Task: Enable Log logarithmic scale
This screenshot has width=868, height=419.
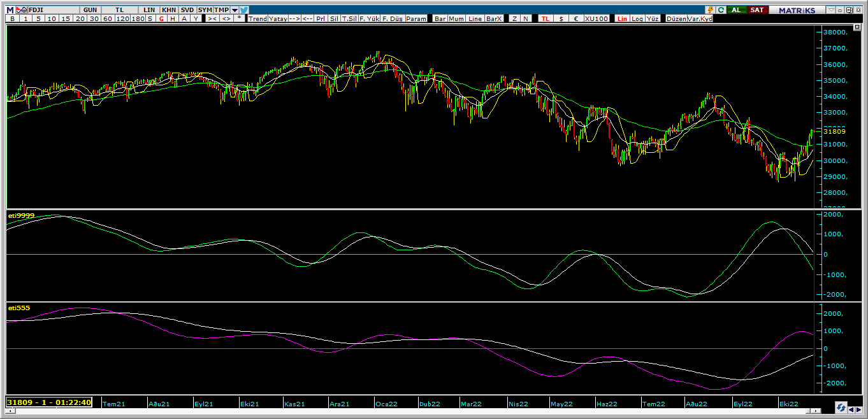Action: point(637,19)
